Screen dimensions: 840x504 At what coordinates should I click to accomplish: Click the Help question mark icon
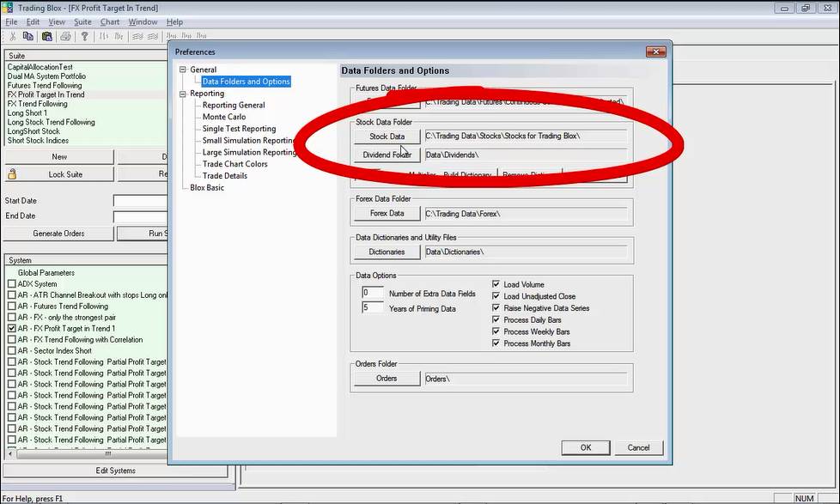point(84,36)
